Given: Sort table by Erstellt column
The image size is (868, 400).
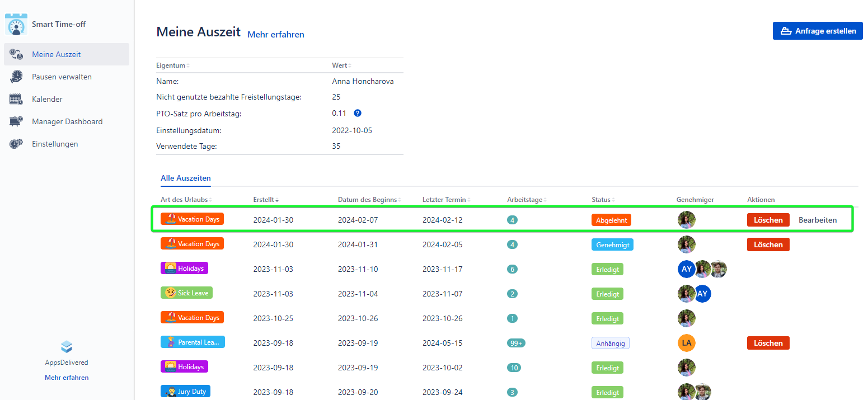Looking at the screenshot, I should pyautogui.click(x=266, y=200).
